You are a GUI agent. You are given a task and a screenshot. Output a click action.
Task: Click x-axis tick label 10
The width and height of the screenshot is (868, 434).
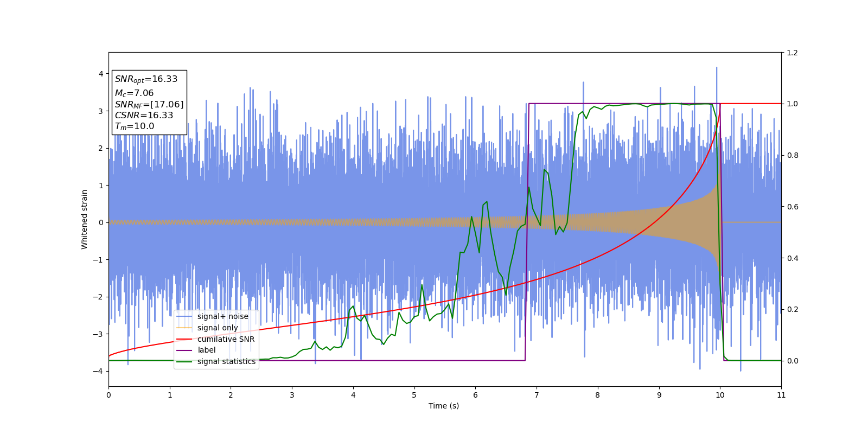720,395
